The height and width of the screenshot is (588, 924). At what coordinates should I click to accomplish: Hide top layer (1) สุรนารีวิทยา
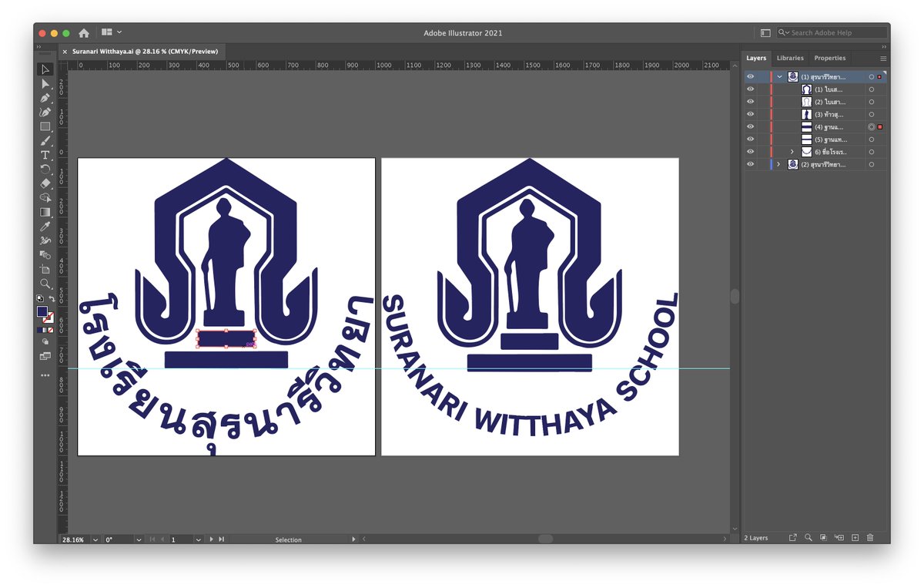(x=750, y=77)
